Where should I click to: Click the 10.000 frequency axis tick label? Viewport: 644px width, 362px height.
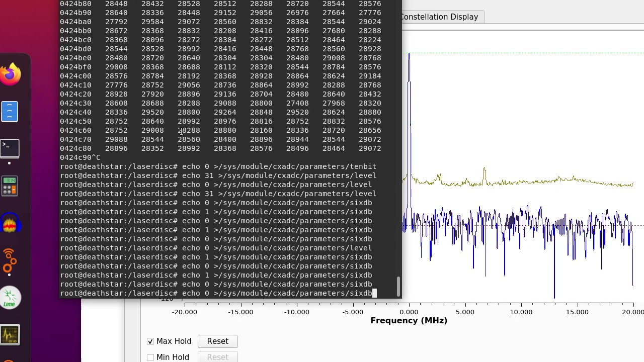point(521,312)
